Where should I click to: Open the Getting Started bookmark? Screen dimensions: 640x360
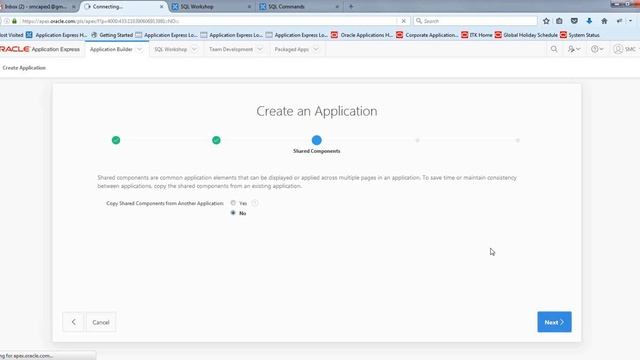coord(112,35)
